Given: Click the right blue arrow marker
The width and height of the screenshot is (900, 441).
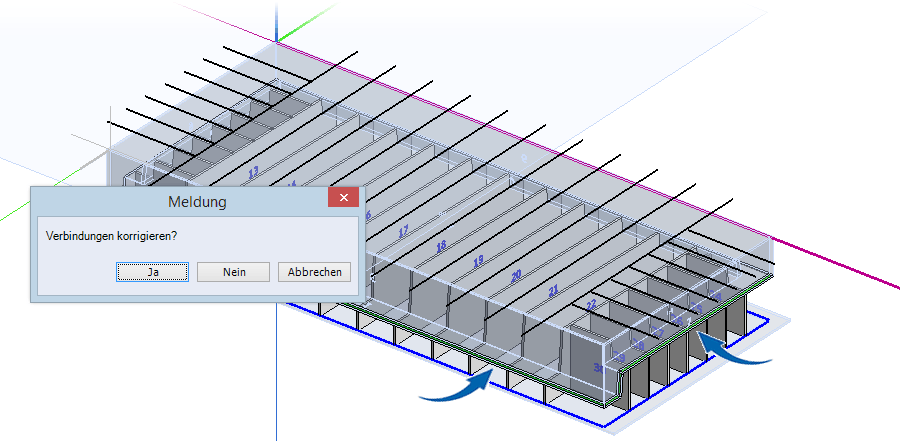Looking at the screenshot, I should [735, 350].
